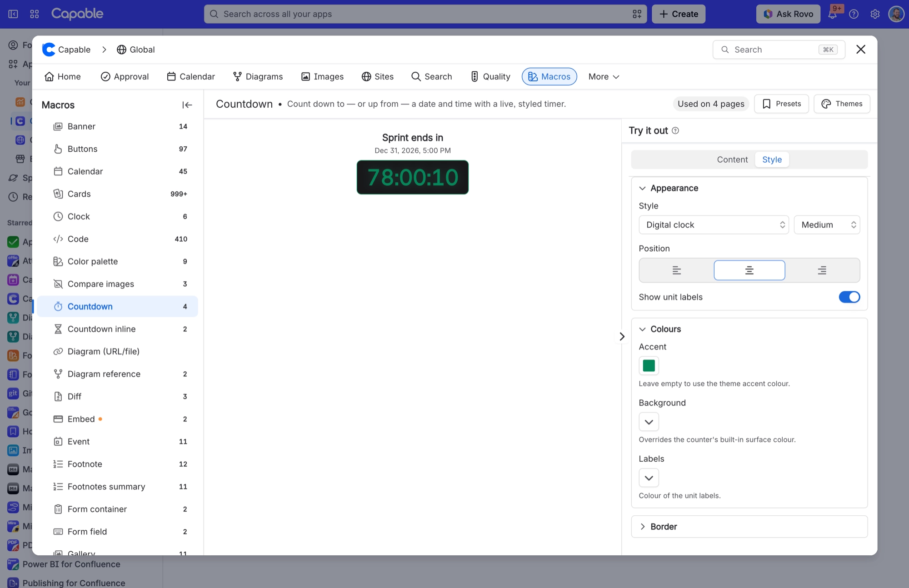Click the Capable logo in breadcrumb
The width and height of the screenshot is (909, 588).
[66, 50]
